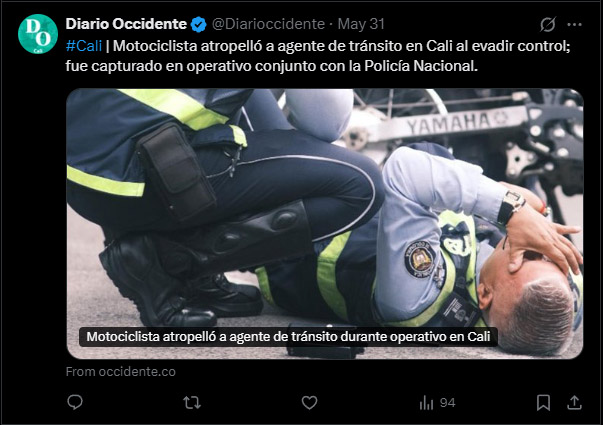Open Diario Occidente profile avatar
The width and height of the screenshot is (603, 425).
point(38,34)
